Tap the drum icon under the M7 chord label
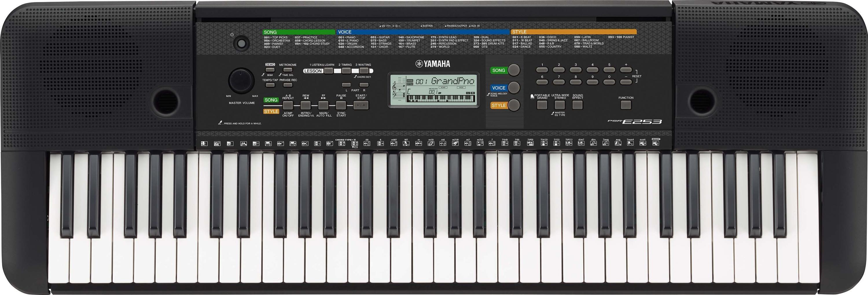The image size is (868, 295). pos(406,144)
